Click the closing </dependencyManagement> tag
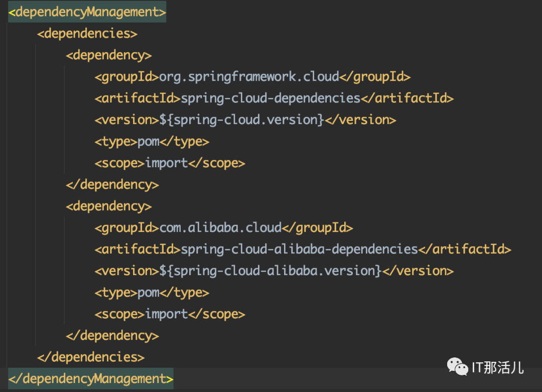Image resolution: width=542 pixels, height=392 pixels. tap(90, 379)
